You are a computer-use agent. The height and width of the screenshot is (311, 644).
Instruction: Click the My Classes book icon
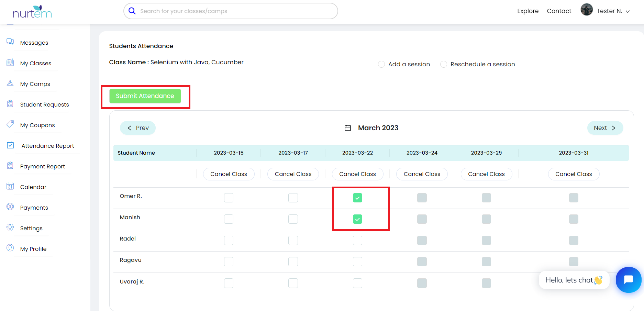point(10,63)
